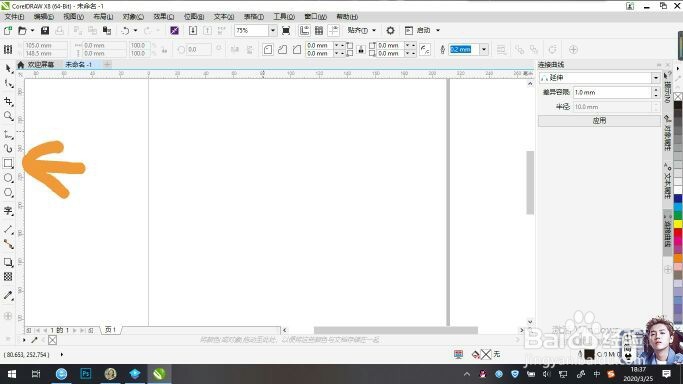Open the options gear icon
This screenshot has width=683, height=384.
[390, 30]
